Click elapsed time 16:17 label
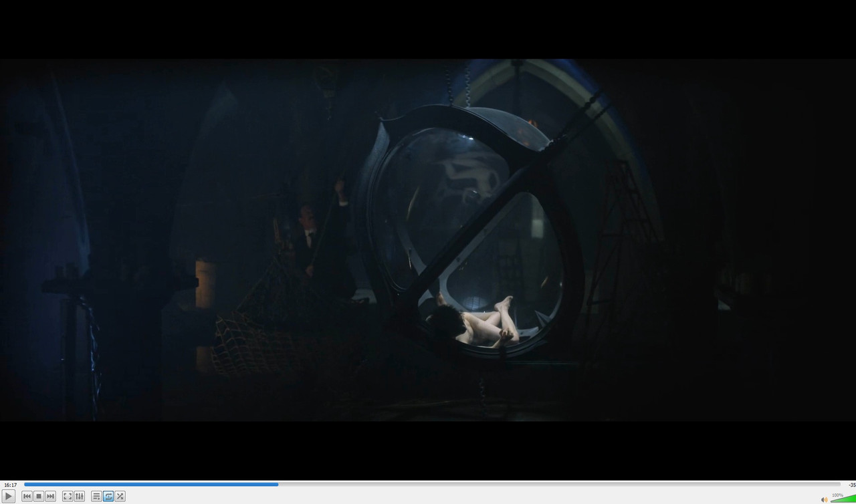Image resolution: width=856 pixels, height=504 pixels. [10, 485]
